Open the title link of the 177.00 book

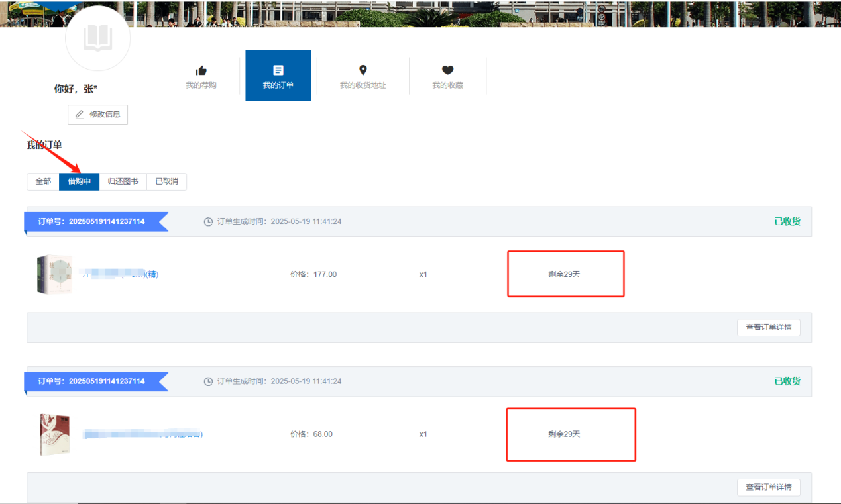point(119,274)
